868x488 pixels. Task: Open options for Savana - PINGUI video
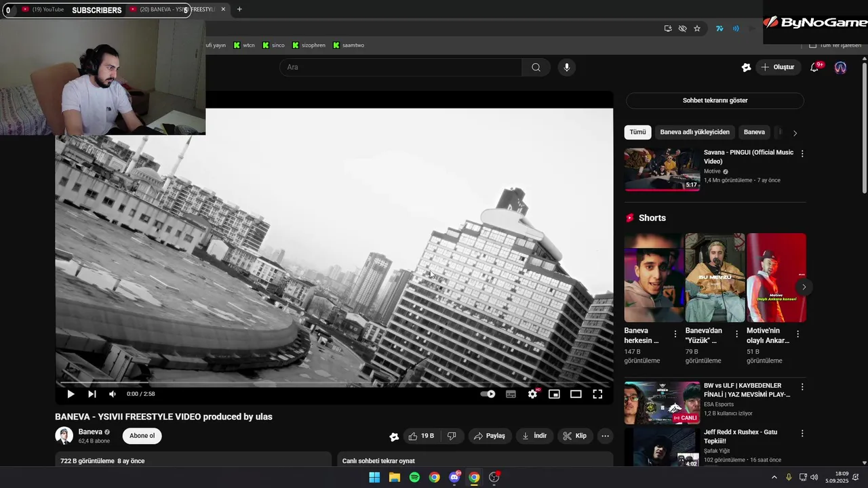[802, 154]
